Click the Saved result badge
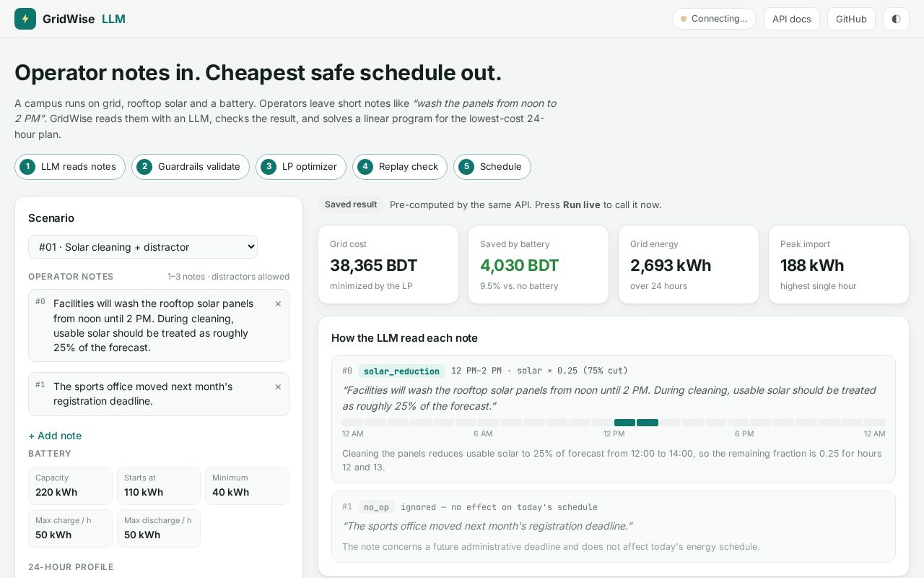 point(351,204)
